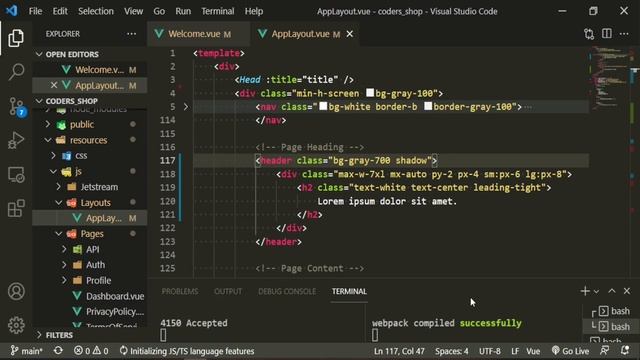Click the main branch indicator
The image size is (640, 360).
tap(26, 351)
